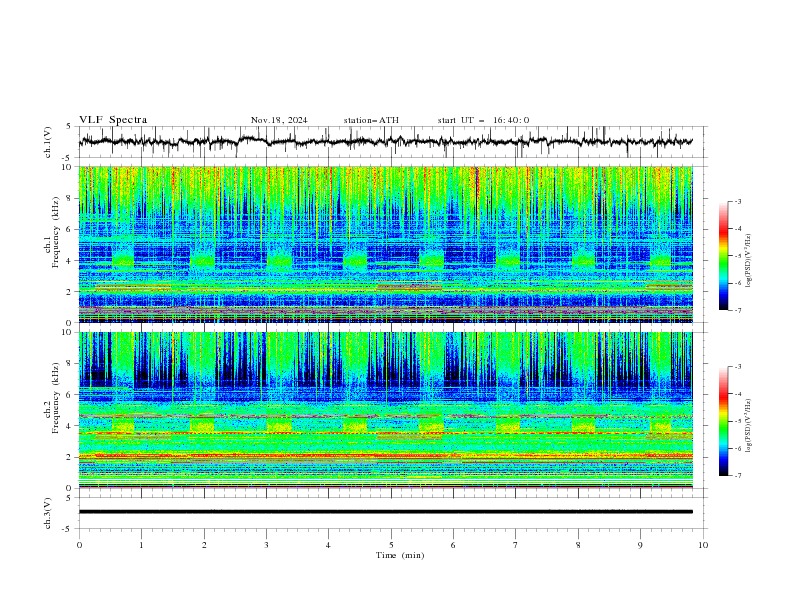Click the "6" tick on the time axis

click(453, 545)
